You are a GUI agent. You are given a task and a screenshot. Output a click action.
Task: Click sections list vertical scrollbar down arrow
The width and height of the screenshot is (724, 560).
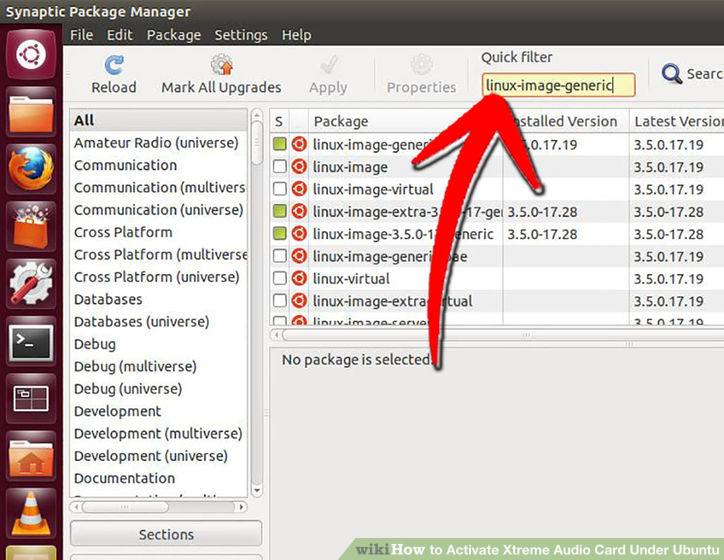point(257,491)
